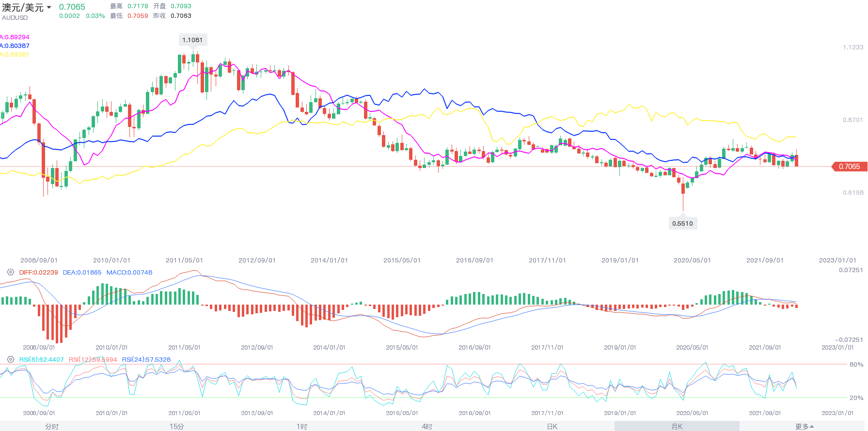
Task: Open the 更多 timeframe menu
Action: pos(804,427)
